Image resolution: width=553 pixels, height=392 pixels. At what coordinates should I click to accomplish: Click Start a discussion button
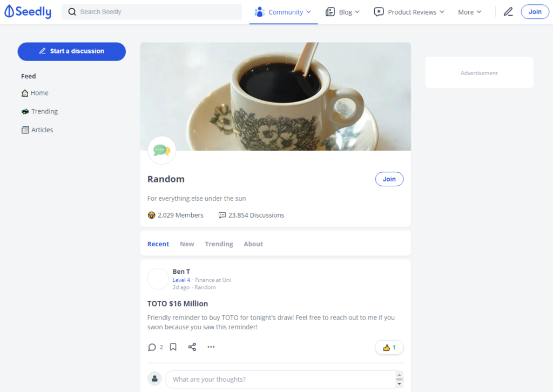[72, 51]
